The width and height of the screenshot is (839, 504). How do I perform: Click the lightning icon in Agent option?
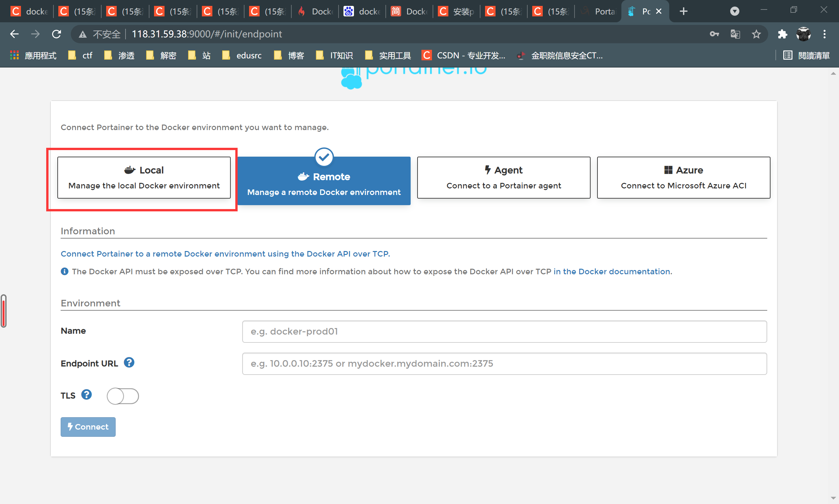point(487,170)
